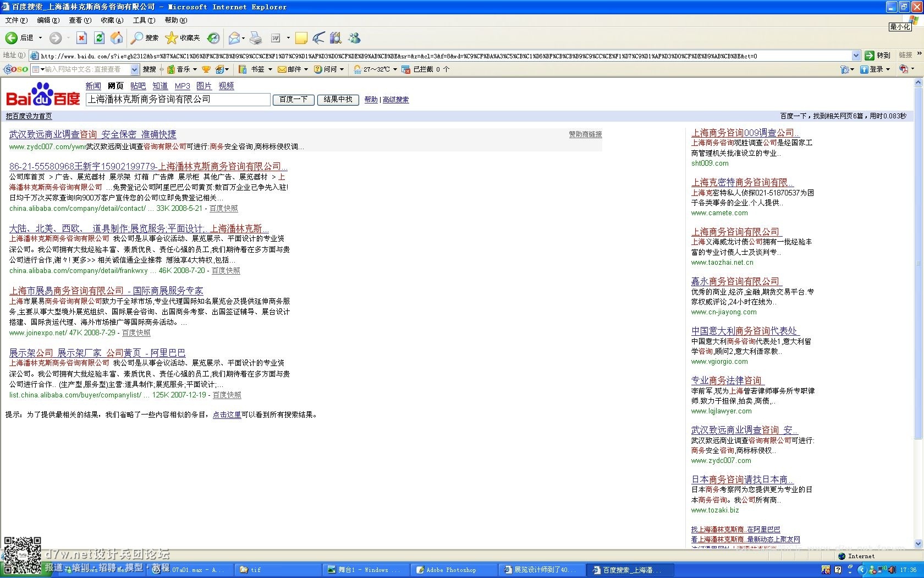Switch to Baidu 新闻 tab
The width and height of the screenshot is (924, 578).
93,86
